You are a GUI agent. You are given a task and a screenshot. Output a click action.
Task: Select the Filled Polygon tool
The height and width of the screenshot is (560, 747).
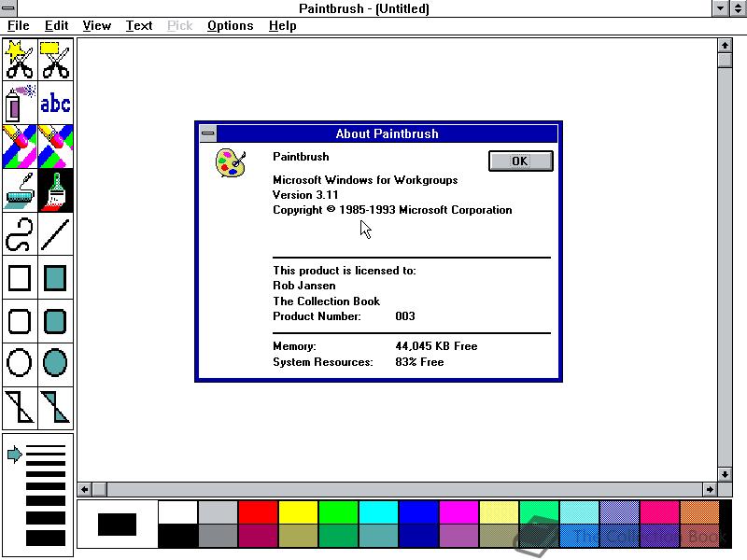tap(56, 408)
